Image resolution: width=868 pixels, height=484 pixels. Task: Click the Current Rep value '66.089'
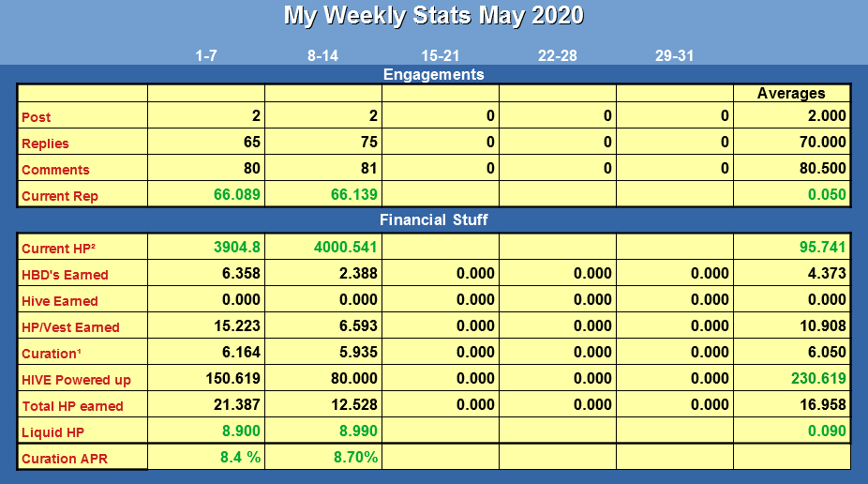237,194
